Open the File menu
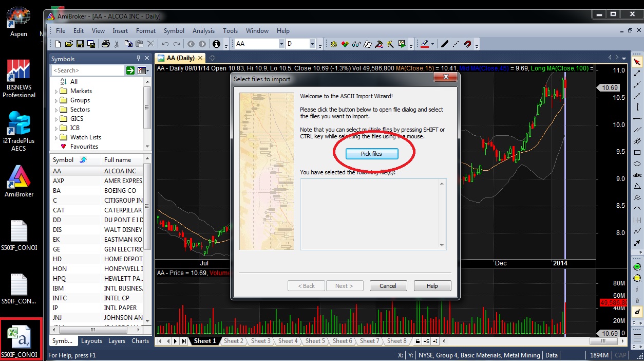 click(x=61, y=31)
